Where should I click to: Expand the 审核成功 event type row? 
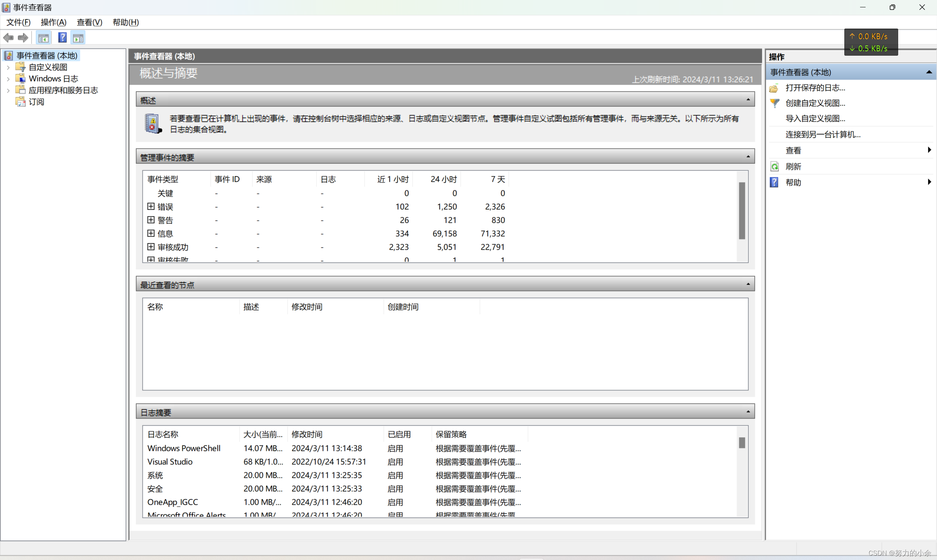coord(151,247)
